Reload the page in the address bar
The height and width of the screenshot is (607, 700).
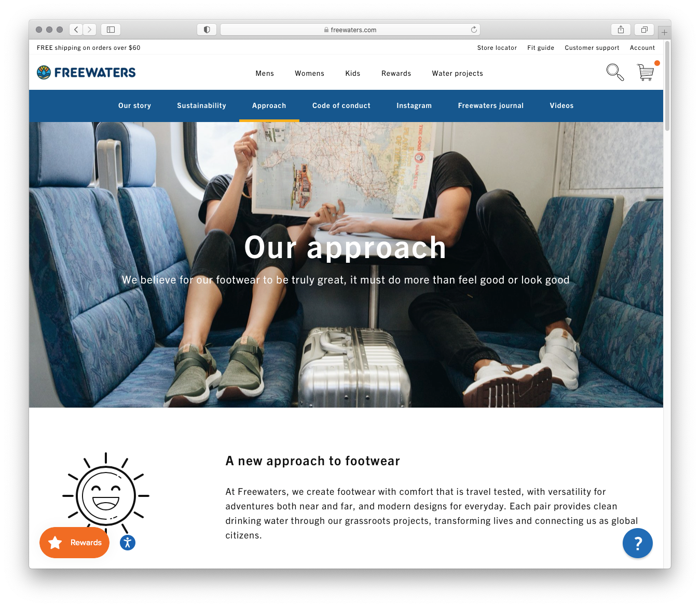474,30
